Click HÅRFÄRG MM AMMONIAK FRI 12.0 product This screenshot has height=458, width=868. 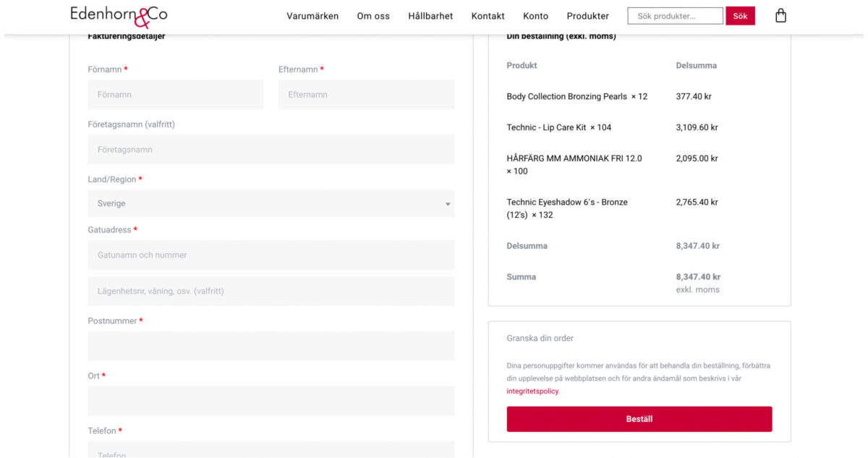click(x=574, y=165)
